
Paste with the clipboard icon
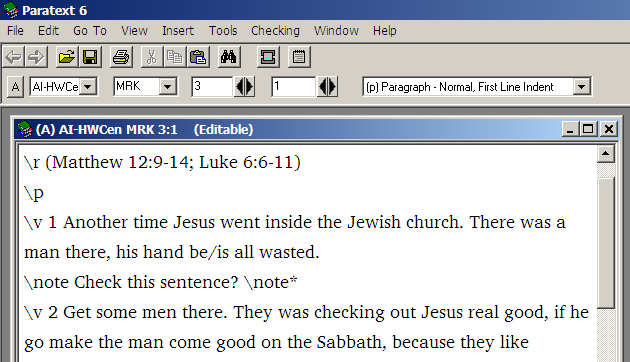[x=198, y=57]
